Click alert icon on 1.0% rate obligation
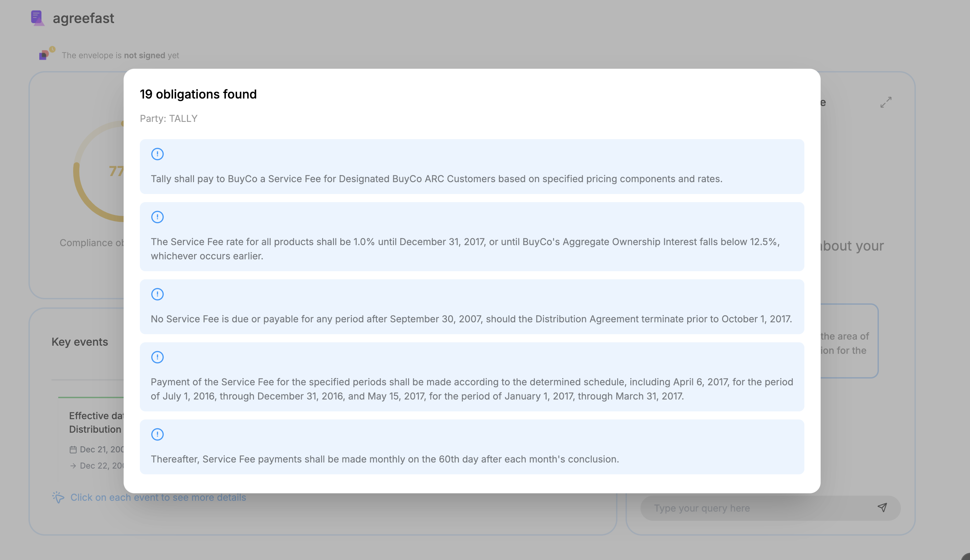 tap(157, 217)
